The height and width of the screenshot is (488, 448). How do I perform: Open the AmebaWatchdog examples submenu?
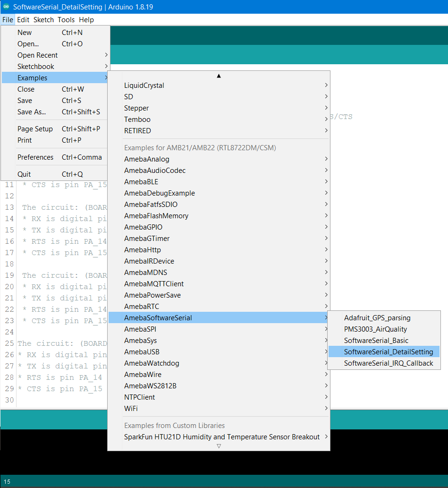coord(219,363)
